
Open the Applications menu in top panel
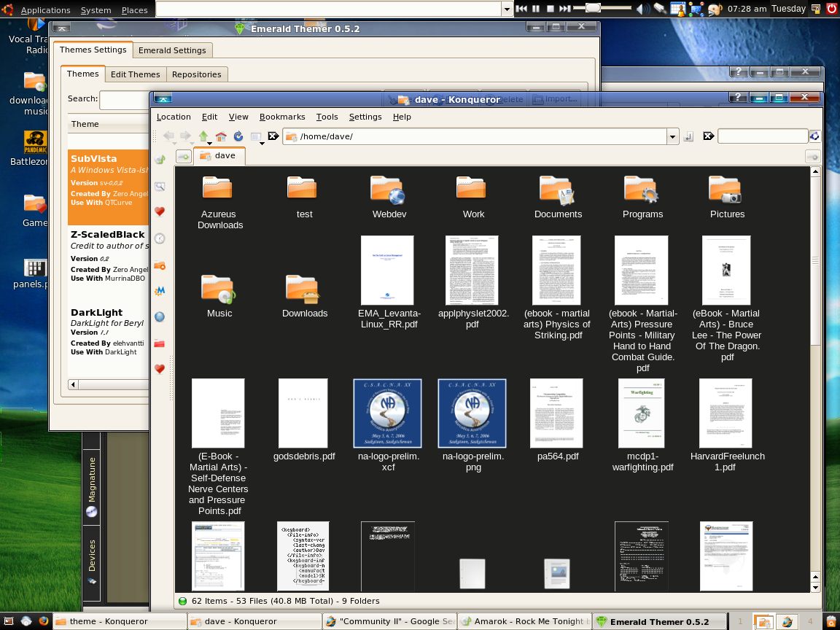[x=45, y=9]
